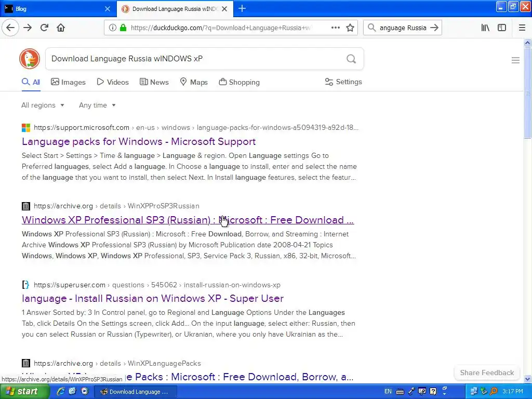
Task: Select the All search category
Action: coord(31,82)
